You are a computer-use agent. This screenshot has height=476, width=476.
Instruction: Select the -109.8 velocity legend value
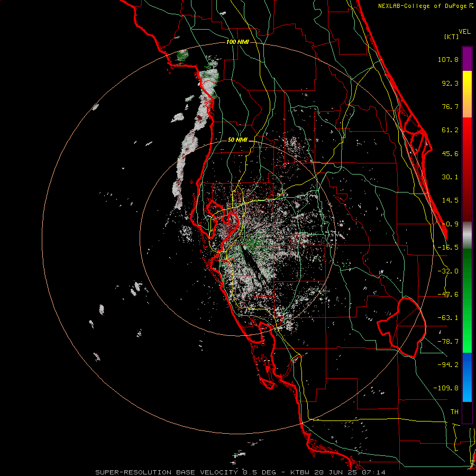tap(446, 388)
